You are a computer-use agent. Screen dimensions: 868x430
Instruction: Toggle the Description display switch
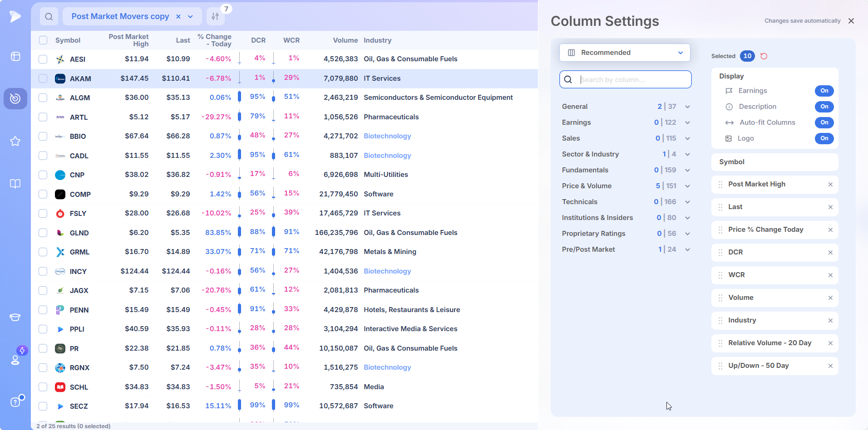[x=824, y=107]
